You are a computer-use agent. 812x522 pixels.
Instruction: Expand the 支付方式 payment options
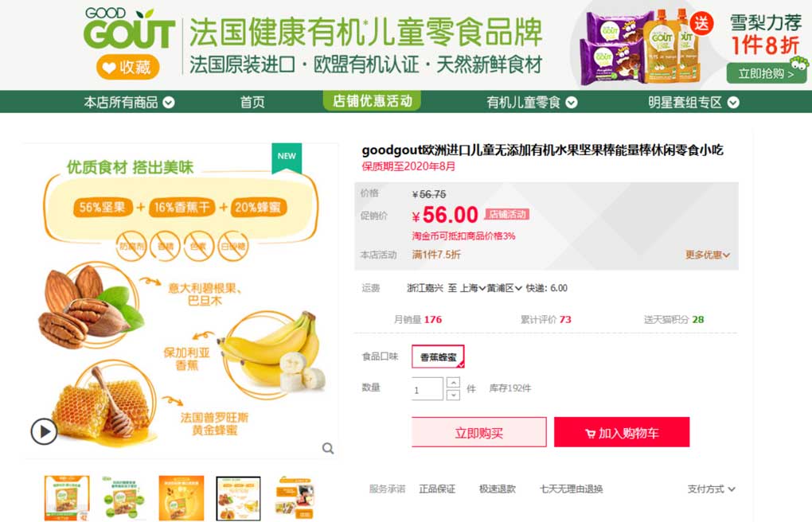click(711, 489)
